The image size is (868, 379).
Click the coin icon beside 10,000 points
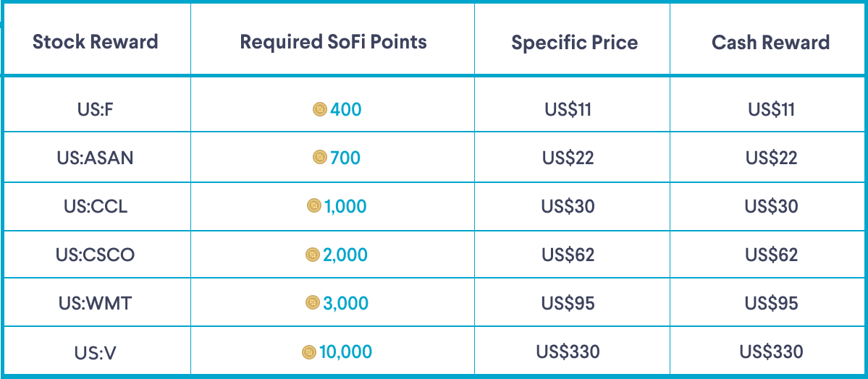pyautogui.click(x=308, y=352)
